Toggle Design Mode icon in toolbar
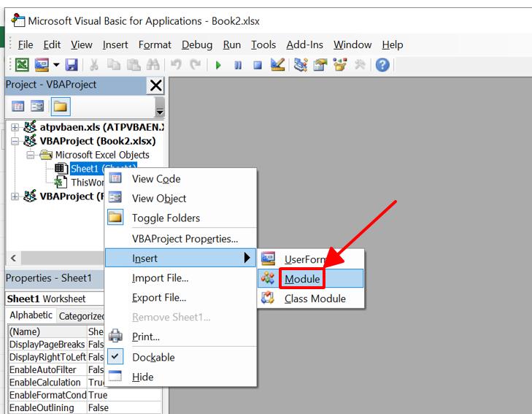532x414 pixels. tap(277, 64)
